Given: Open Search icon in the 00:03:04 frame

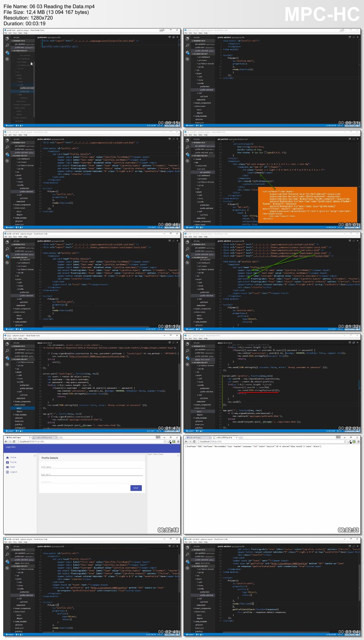Looking at the screenshot, I should [x=187, y=554].
